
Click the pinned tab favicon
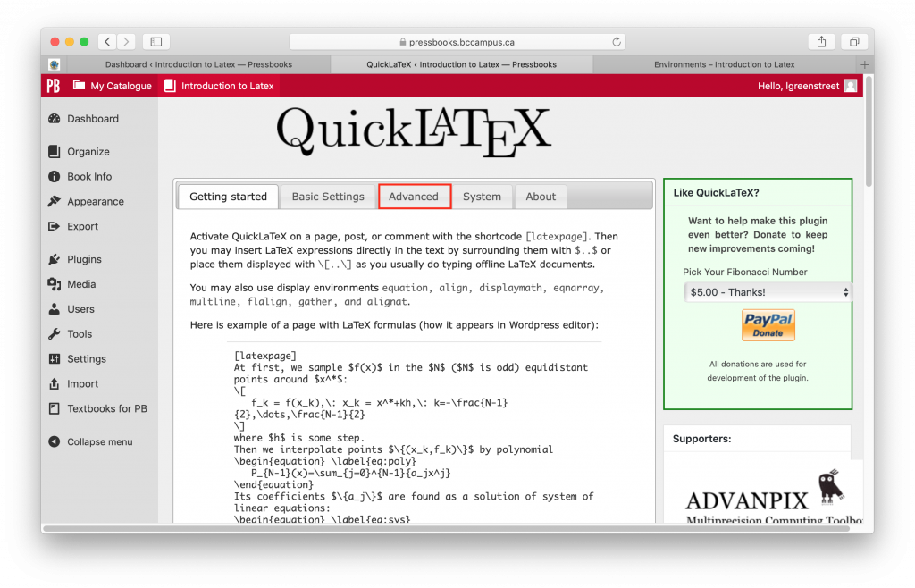[x=55, y=64]
